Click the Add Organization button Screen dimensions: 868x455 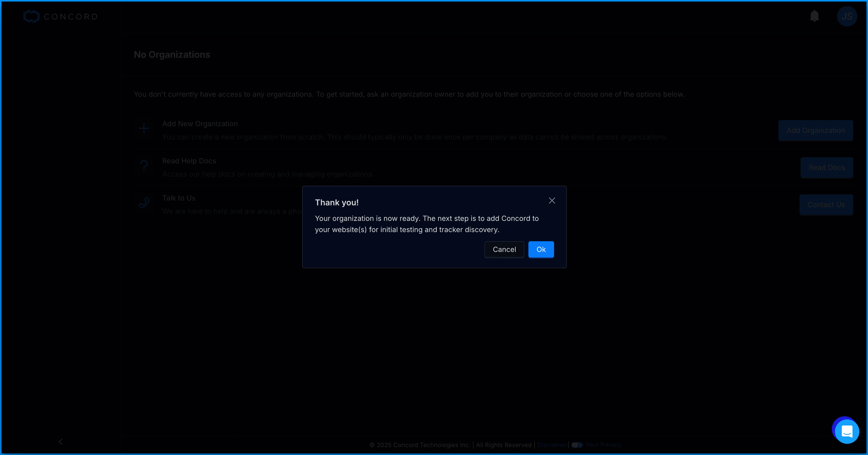[815, 131]
